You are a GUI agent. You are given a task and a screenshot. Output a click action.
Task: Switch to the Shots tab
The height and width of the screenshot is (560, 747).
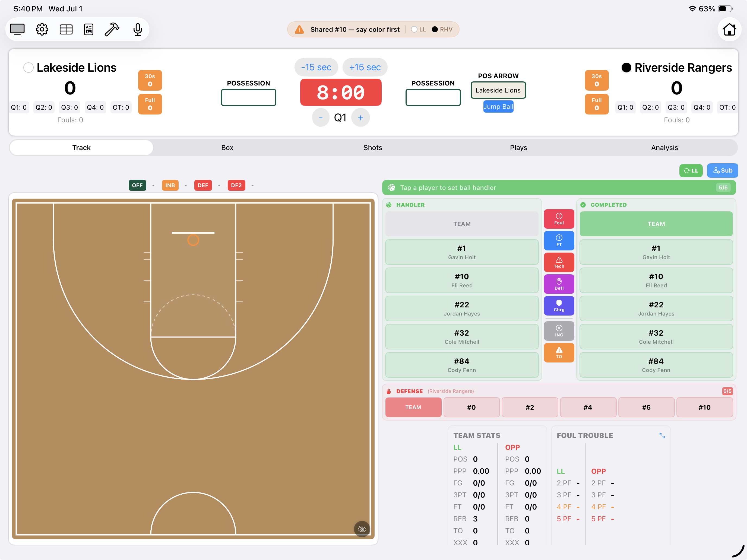(x=373, y=148)
